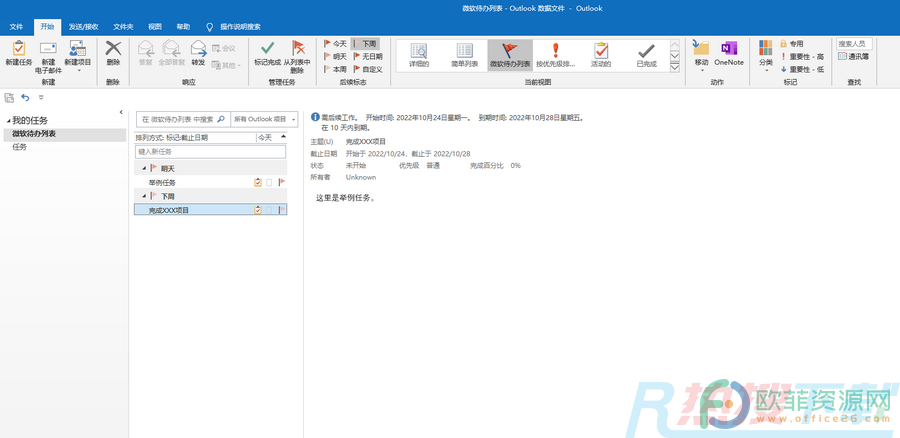This screenshot has width=900, height=438.
Task: Click the 转发 (Forward) icon
Action: [x=198, y=48]
